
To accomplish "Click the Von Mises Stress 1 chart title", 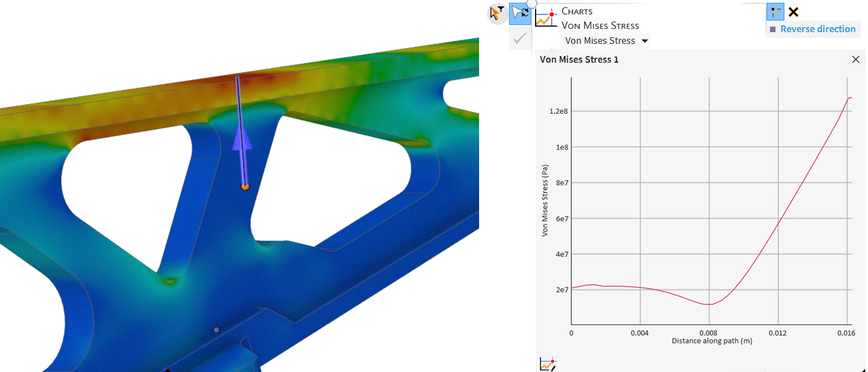I will [x=579, y=59].
